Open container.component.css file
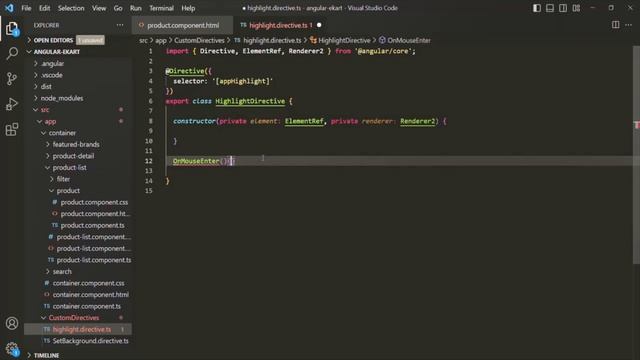This screenshot has height=360, width=640. tap(88, 283)
